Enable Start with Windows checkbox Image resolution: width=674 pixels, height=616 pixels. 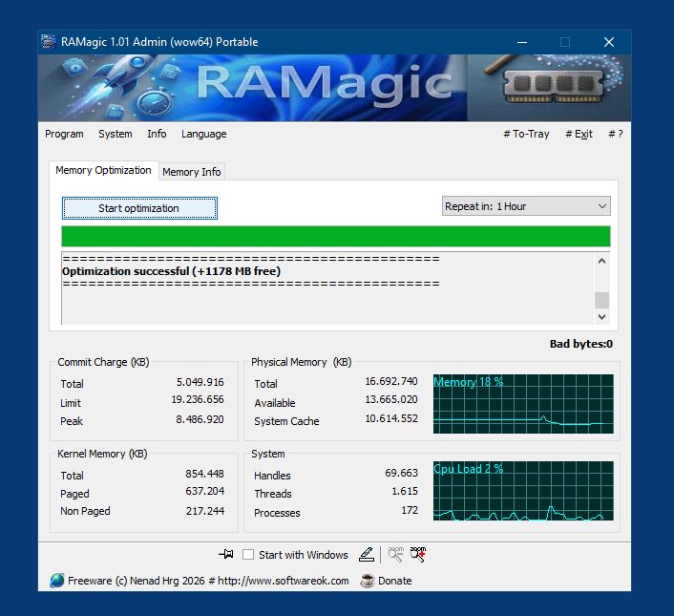tap(248, 555)
